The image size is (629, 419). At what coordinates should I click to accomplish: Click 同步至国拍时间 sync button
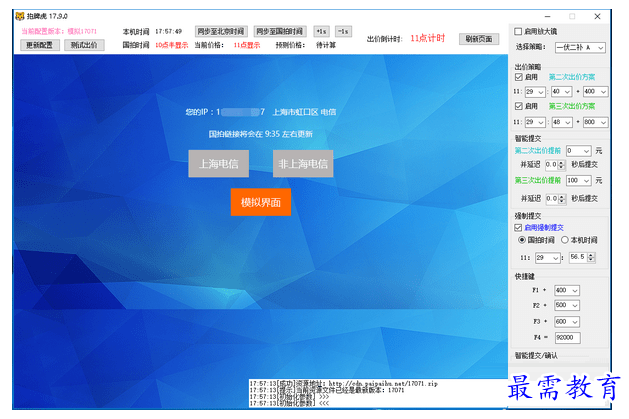click(280, 31)
